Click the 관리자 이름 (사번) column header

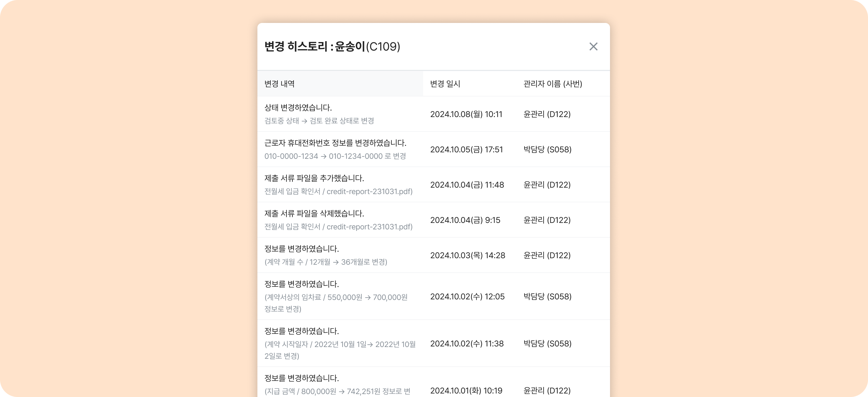(552, 84)
